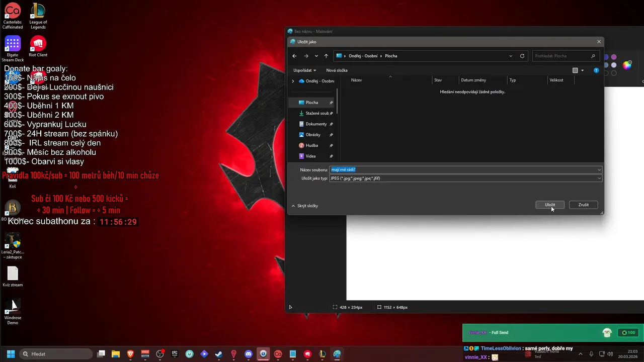The width and height of the screenshot is (644, 362).
Task: Change the view layout icon
Action: (575, 70)
